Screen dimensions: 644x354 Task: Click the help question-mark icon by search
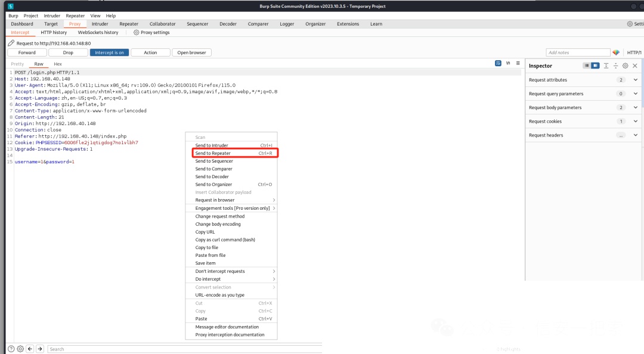point(11,349)
